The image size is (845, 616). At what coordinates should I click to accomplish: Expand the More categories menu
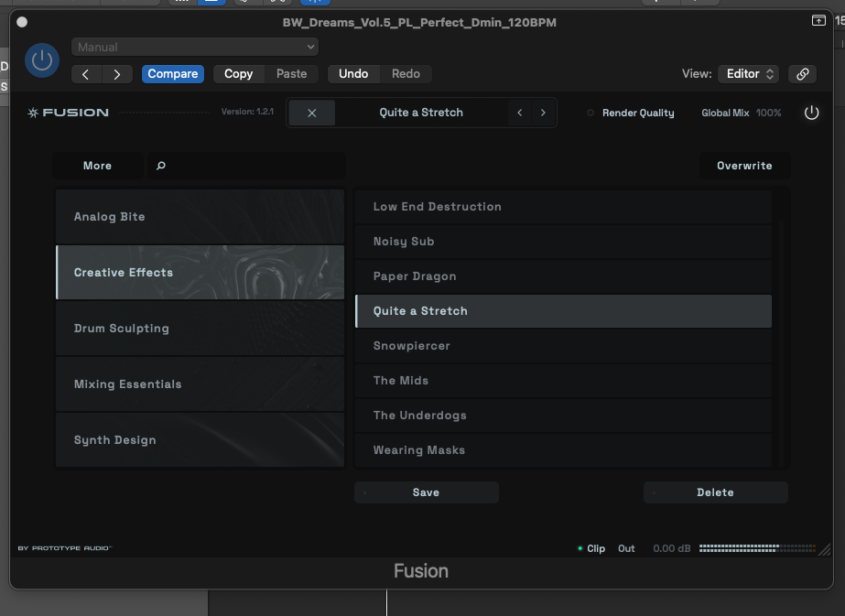[97, 166]
